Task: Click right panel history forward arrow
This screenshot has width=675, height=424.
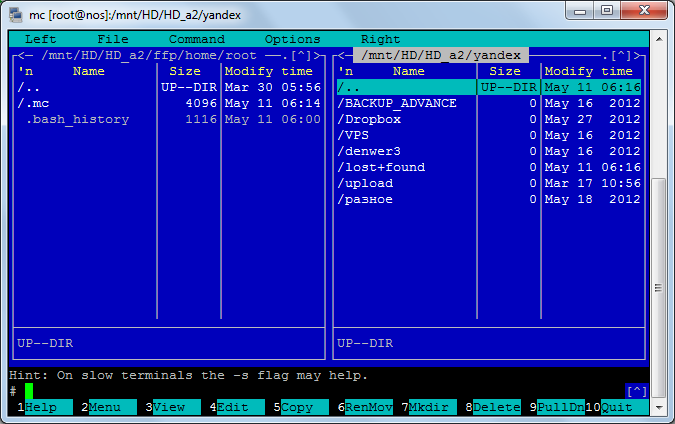Action: 638,56
